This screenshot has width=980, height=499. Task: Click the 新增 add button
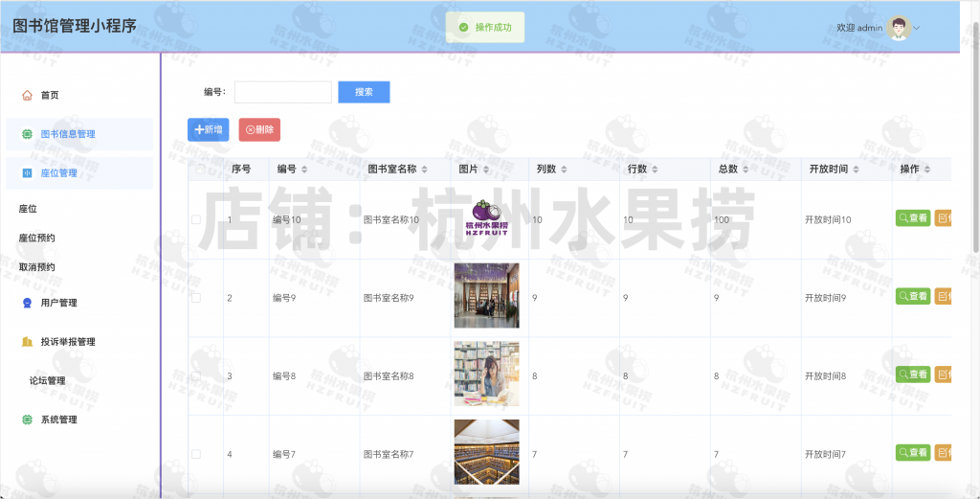click(208, 129)
